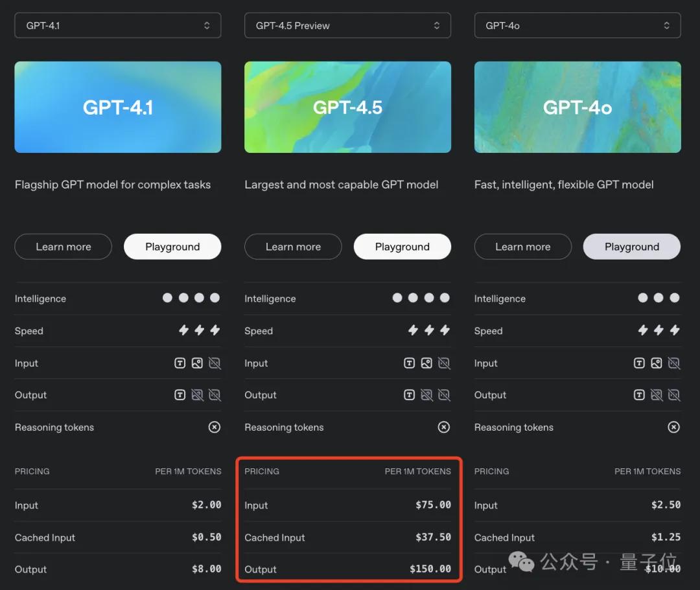Click the highlighted GPT-4.5 pricing section
Screen dimensions: 700x590
(347, 518)
